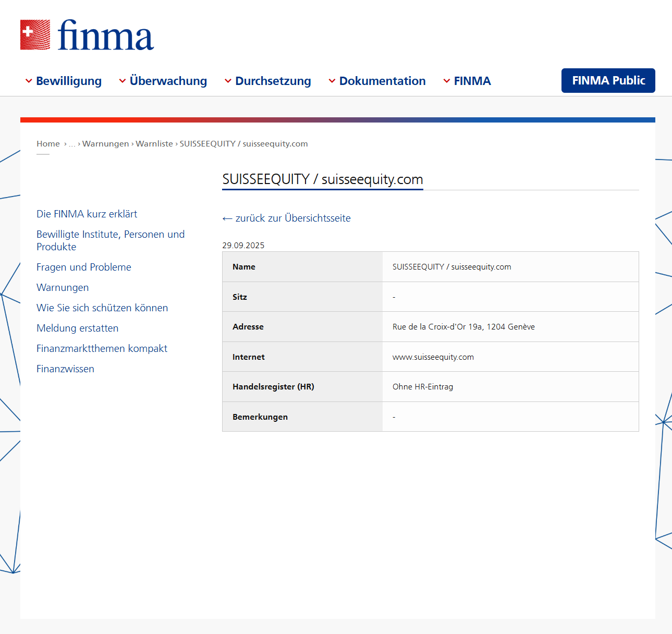
Task: Click the Internet row label
Action: pyautogui.click(x=249, y=357)
